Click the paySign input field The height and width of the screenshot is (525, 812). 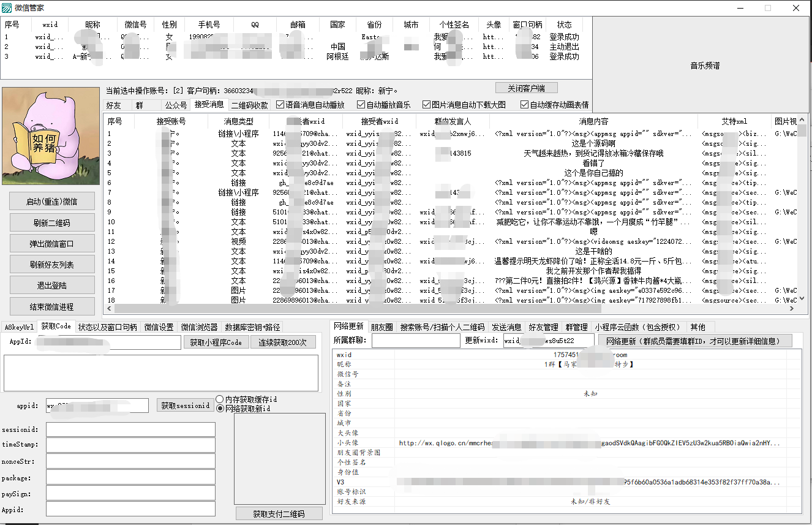(130, 493)
